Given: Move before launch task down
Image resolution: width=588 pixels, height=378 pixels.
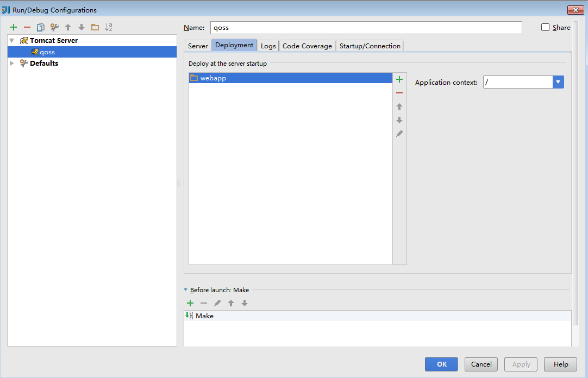Looking at the screenshot, I should [x=245, y=303].
